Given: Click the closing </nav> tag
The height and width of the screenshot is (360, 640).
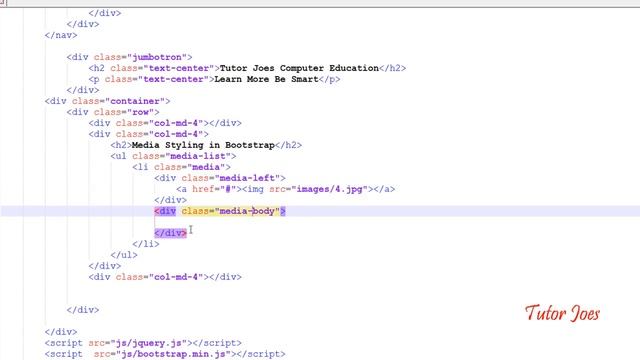Looking at the screenshot, I should (61, 35).
